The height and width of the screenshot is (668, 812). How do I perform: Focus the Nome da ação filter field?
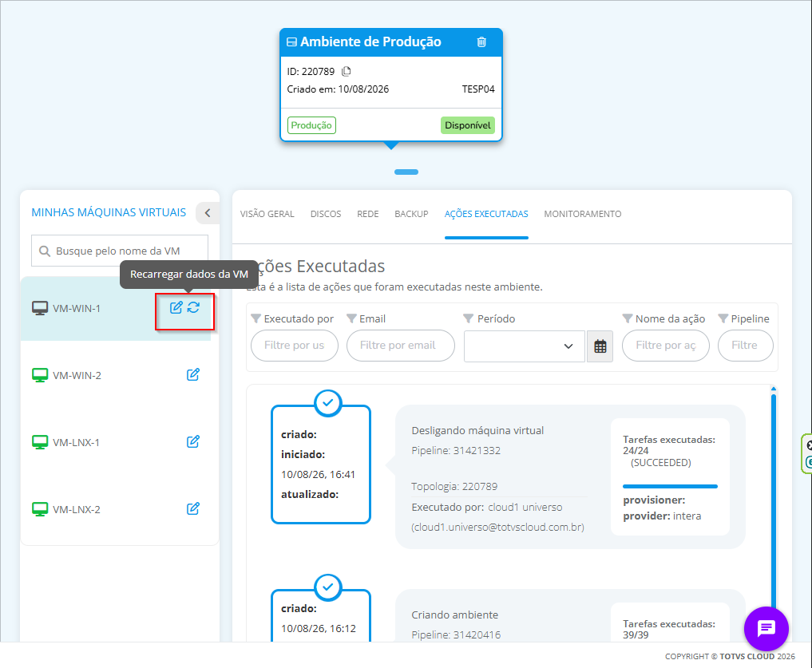[665, 346]
